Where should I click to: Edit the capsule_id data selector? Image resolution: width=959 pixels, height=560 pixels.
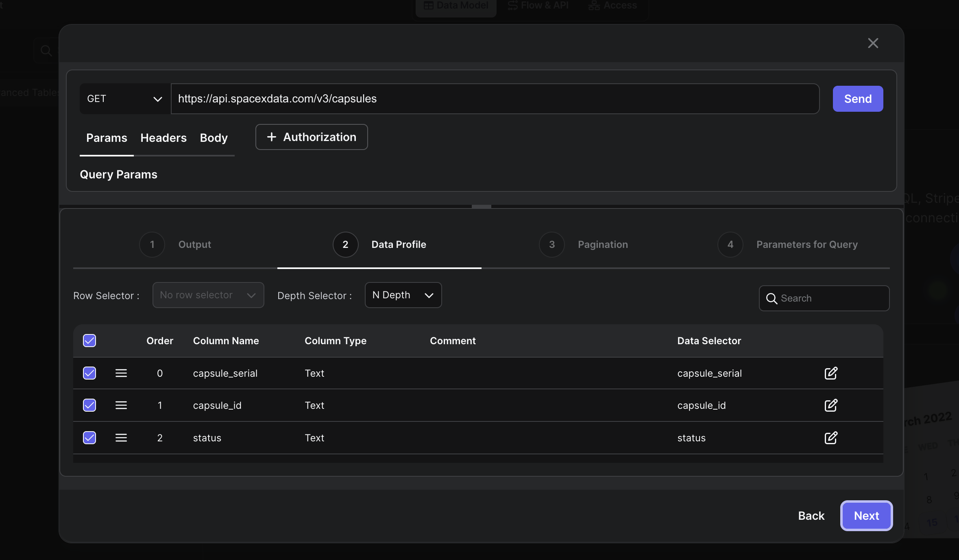(x=831, y=405)
